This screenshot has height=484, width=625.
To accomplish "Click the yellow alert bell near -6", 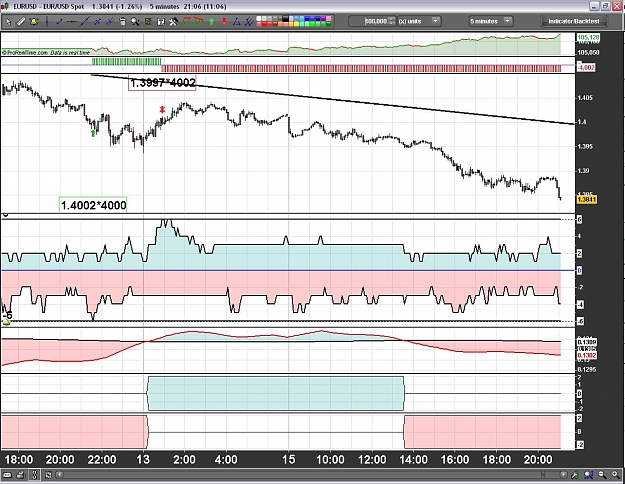I will [x=6, y=322].
